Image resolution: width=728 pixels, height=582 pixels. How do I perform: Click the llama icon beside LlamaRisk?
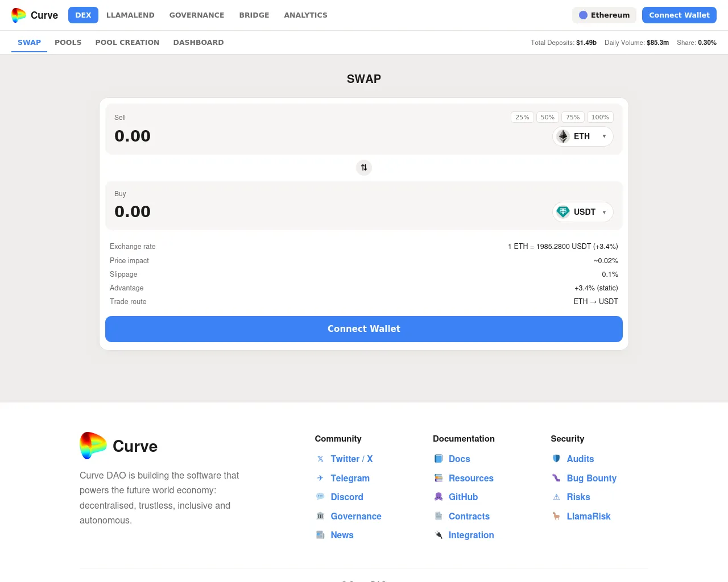pos(556,516)
